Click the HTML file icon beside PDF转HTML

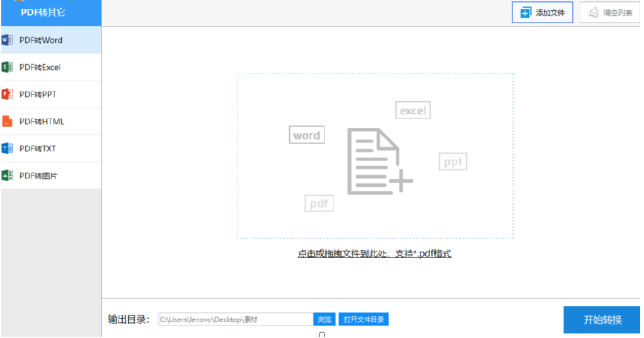pyautogui.click(x=8, y=121)
